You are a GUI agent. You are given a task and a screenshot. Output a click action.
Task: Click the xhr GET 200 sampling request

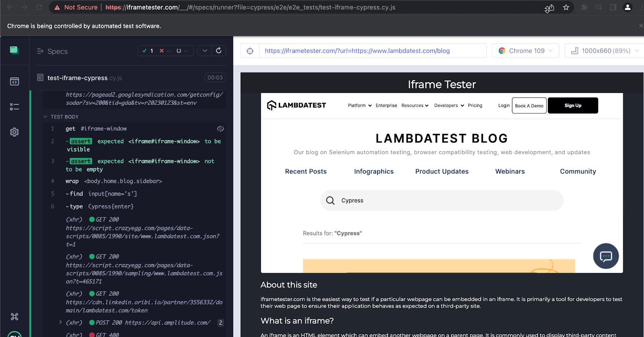pyautogui.click(x=144, y=269)
